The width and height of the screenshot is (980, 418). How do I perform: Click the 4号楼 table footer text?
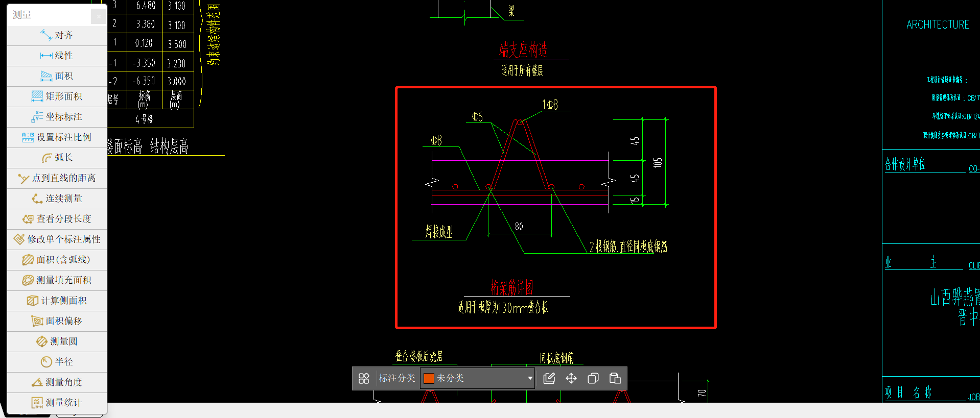click(144, 119)
